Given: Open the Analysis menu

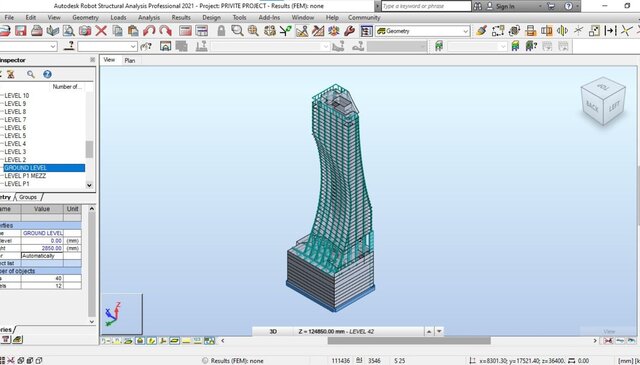Looking at the screenshot, I should click(x=149, y=18).
